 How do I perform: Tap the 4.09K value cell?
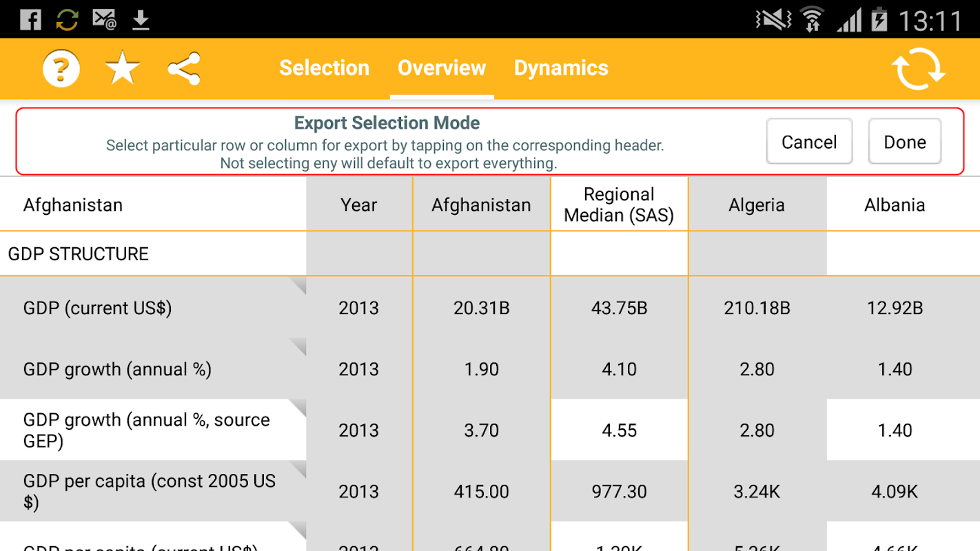pyautogui.click(x=895, y=492)
